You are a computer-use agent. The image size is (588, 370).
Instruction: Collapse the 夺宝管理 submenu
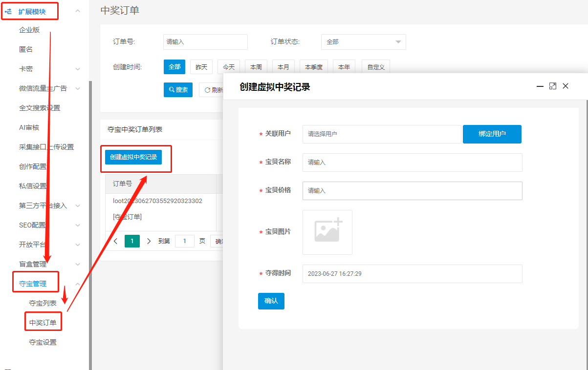coord(78,284)
